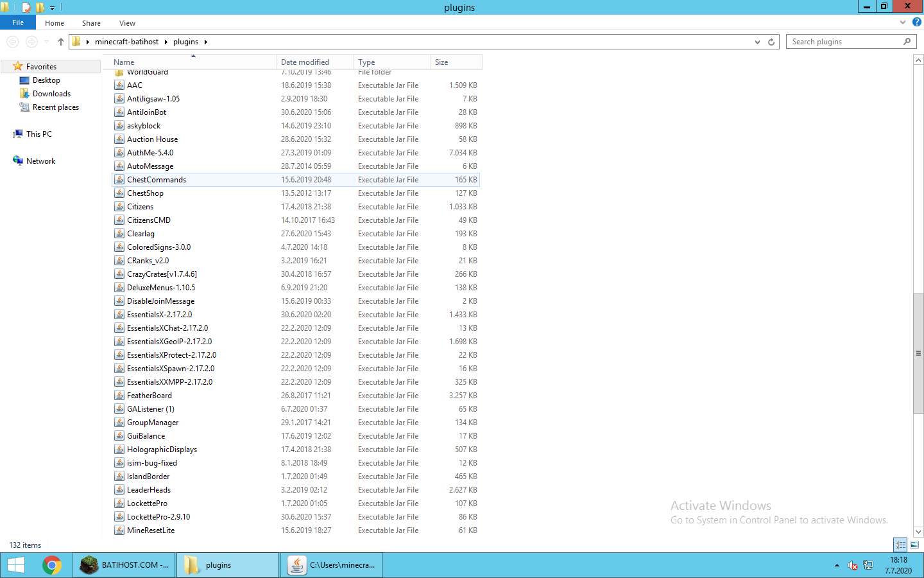Select Favorites in the navigation pane
This screenshot has height=578, width=924.
pyautogui.click(x=41, y=67)
